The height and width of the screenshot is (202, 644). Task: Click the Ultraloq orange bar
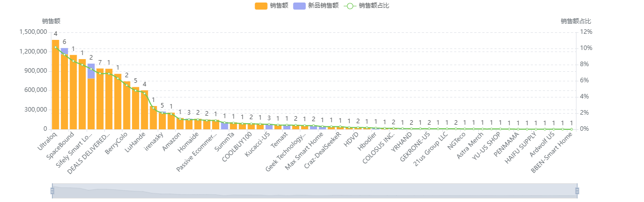[x=55, y=84]
